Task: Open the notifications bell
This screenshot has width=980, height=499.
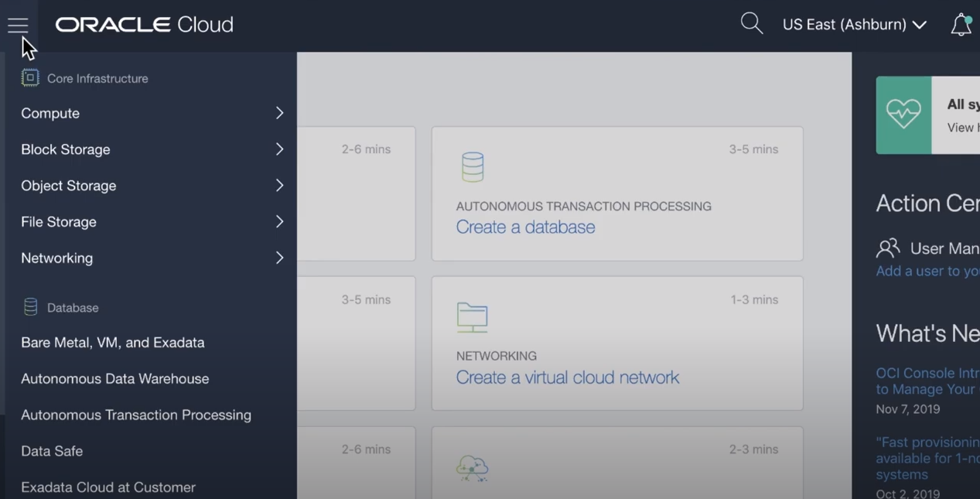Action: coord(961,25)
